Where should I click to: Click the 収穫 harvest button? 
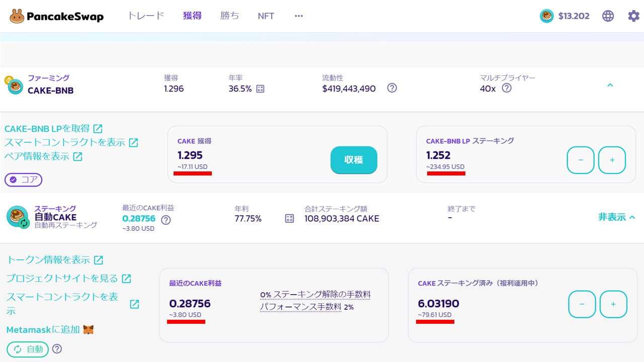[x=354, y=160]
